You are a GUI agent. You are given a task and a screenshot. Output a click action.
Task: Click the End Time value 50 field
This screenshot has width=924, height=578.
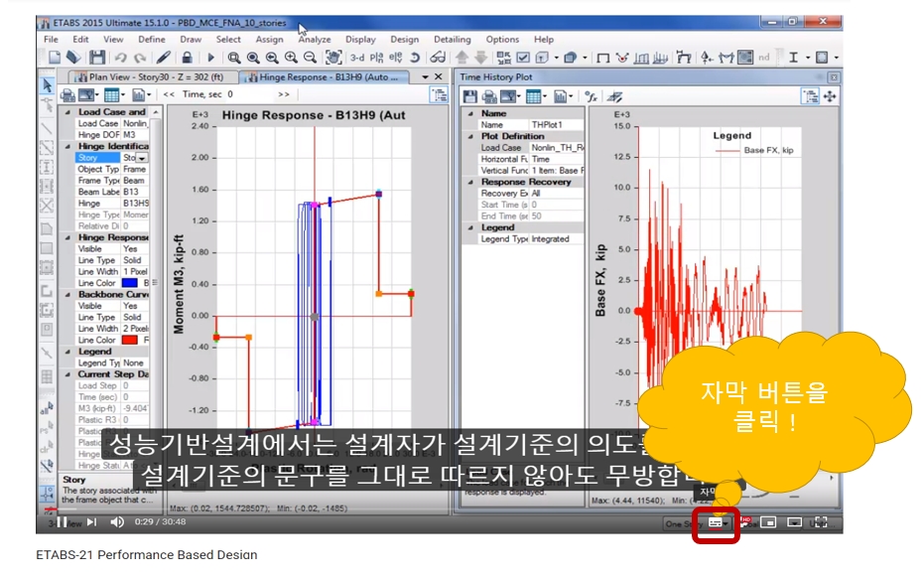(x=556, y=217)
